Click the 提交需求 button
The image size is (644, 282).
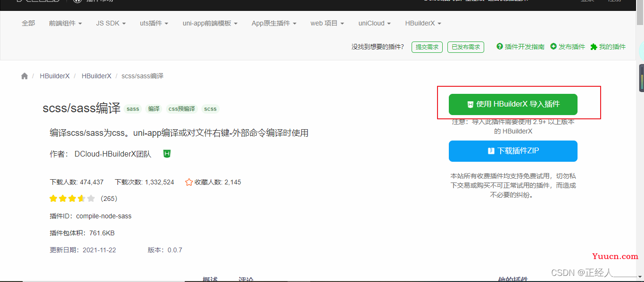pyautogui.click(x=427, y=47)
